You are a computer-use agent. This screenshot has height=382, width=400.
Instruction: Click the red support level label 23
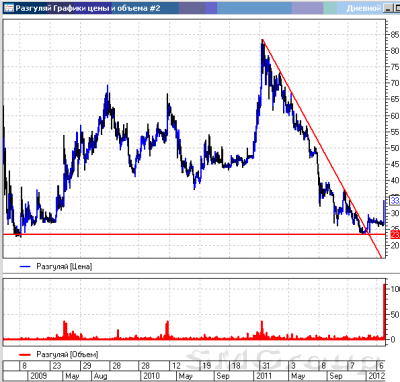(x=395, y=234)
